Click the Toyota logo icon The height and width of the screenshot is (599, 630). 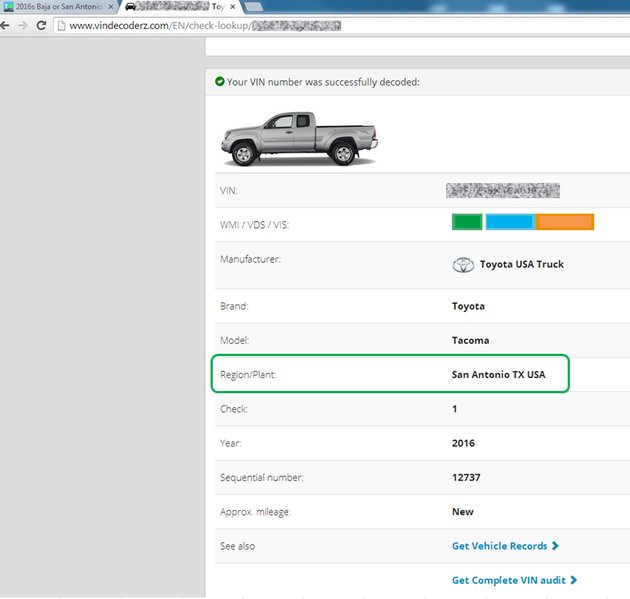(x=463, y=265)
